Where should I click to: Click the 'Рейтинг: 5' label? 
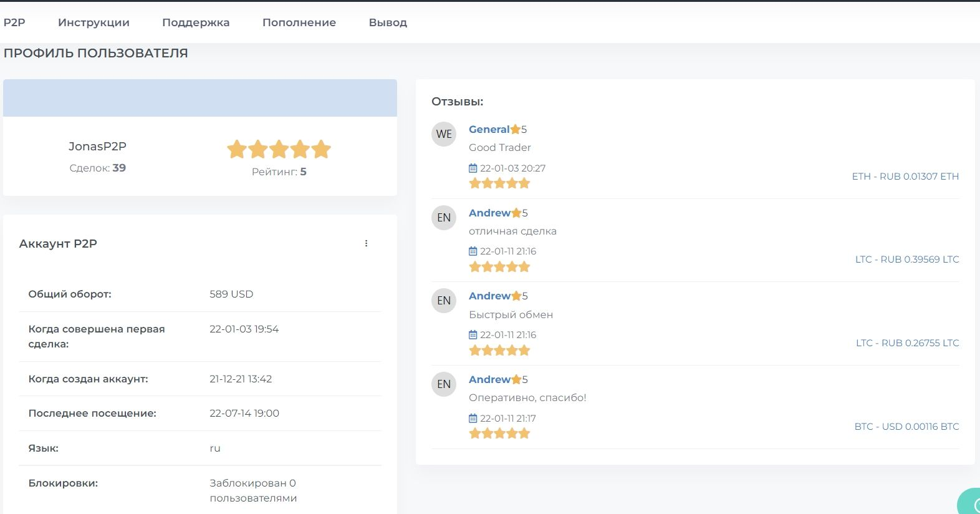pyautogui.click(x=279, y=172)
